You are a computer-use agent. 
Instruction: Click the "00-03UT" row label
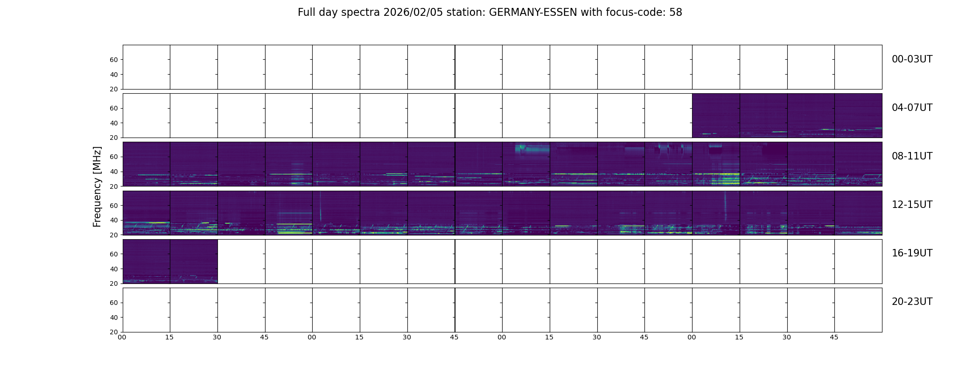912,59
